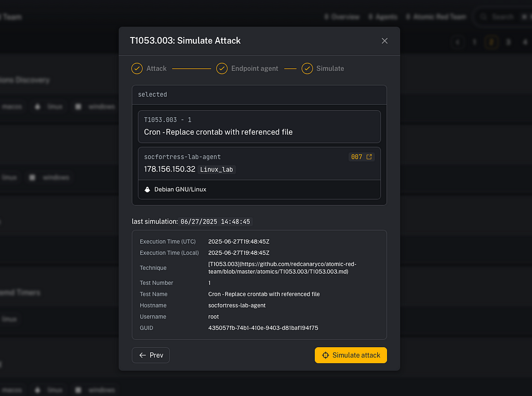This screenshot has height=396, width=532.
Task: Open Atomic Red Team nav item
Action: click(436, 17)
